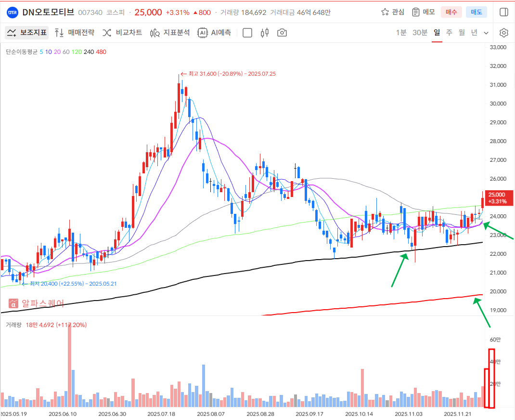This screenshot has width=515, height=420.
Task: Open the 메모 memo note
Action: (424, 12)
